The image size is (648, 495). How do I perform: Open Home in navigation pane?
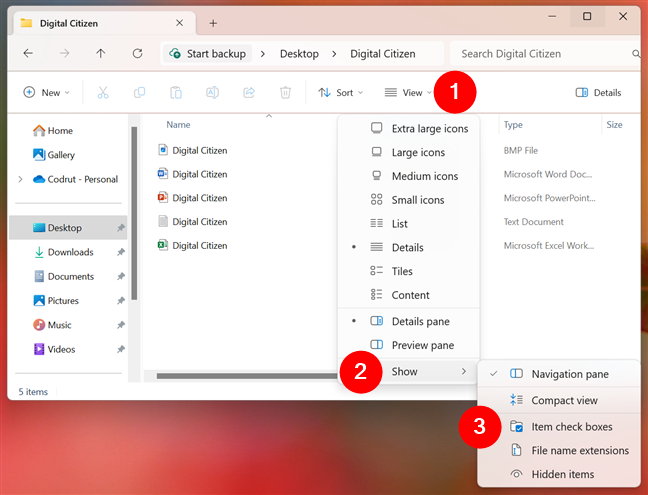pyautogui.click(x=53, y=131)
